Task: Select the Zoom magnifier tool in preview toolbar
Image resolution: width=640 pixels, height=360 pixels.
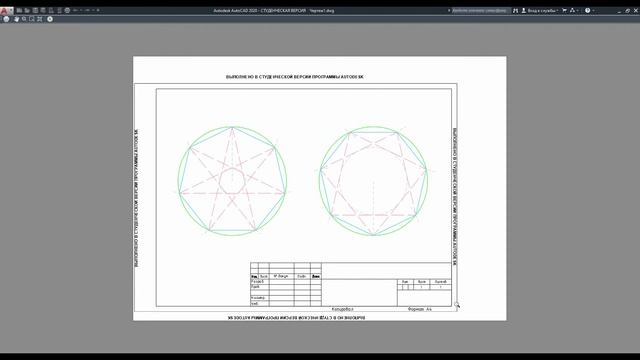Action: tap(24, 19)
